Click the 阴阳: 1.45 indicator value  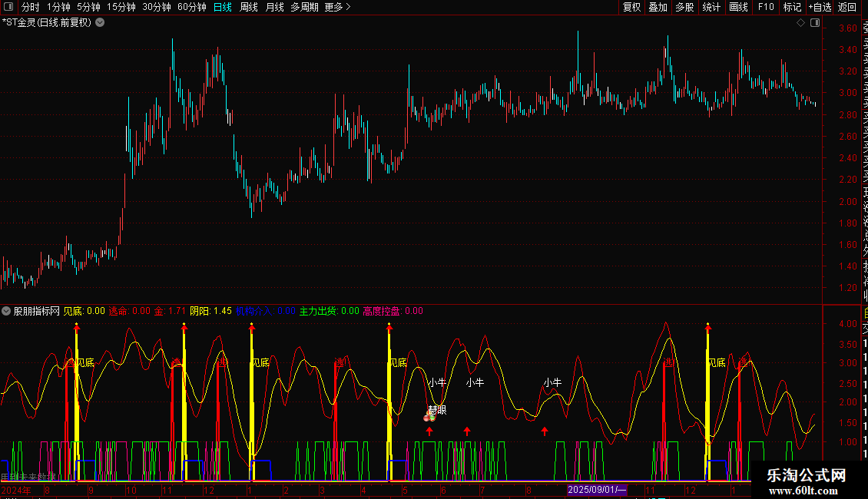click(211, 311)
